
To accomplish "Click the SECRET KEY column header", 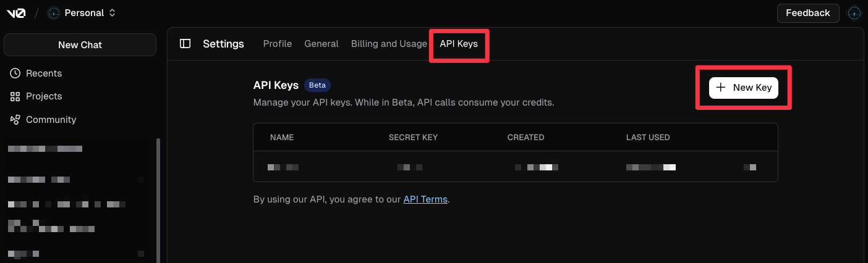I will (x=413, y=137).
